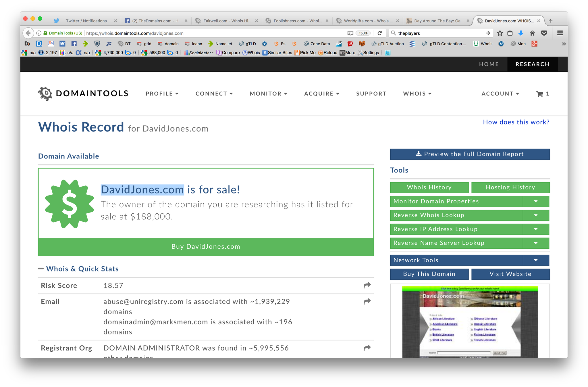The image size is (588, 387).
Task: Collapse Whois & Quick Stats section
Action: (41, 269)
